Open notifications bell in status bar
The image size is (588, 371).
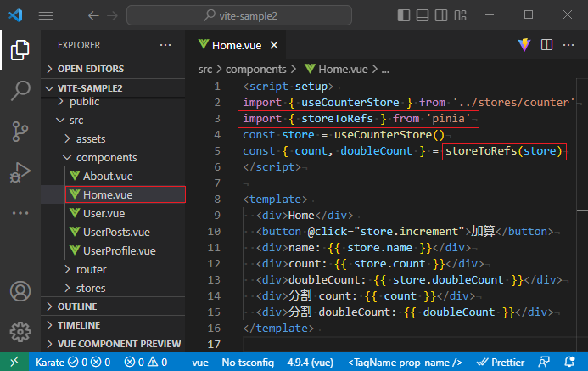(569, 362)
